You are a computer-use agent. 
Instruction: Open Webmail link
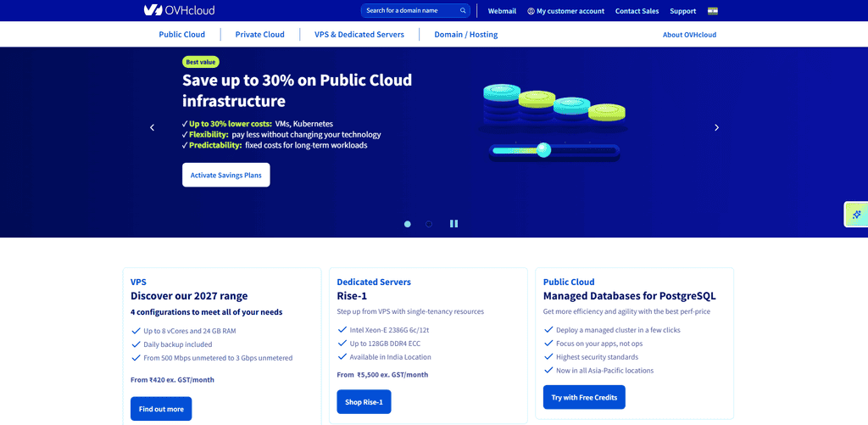[502, 11]
